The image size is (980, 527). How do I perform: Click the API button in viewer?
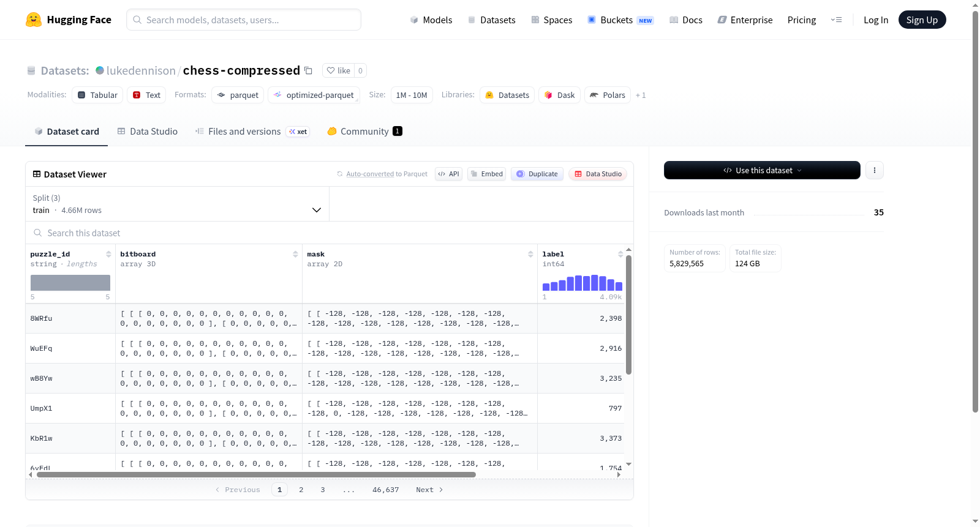(x=448, y=174)
